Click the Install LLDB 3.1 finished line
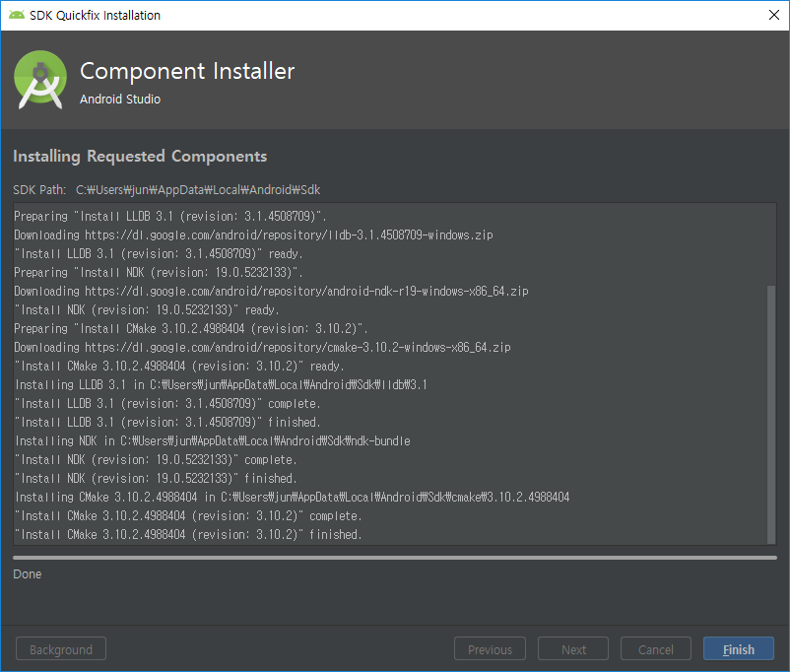The width and height of the screenshot is (790, 672). 167,423
